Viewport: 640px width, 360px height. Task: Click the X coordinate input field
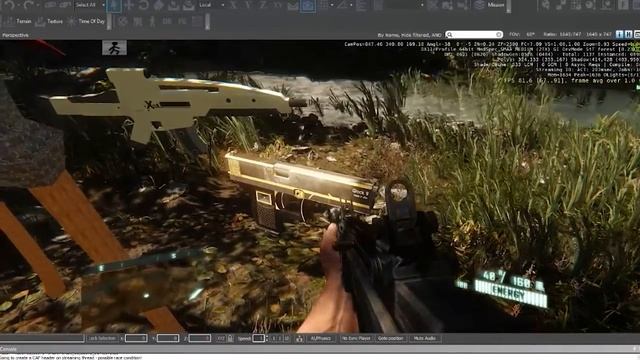click(x=136, y=338)
